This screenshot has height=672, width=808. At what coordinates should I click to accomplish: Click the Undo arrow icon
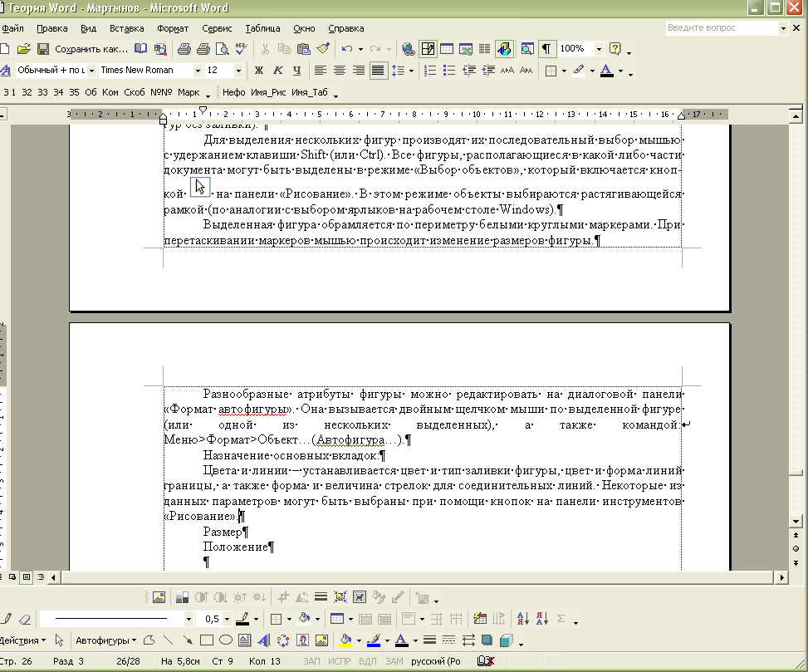347,49
